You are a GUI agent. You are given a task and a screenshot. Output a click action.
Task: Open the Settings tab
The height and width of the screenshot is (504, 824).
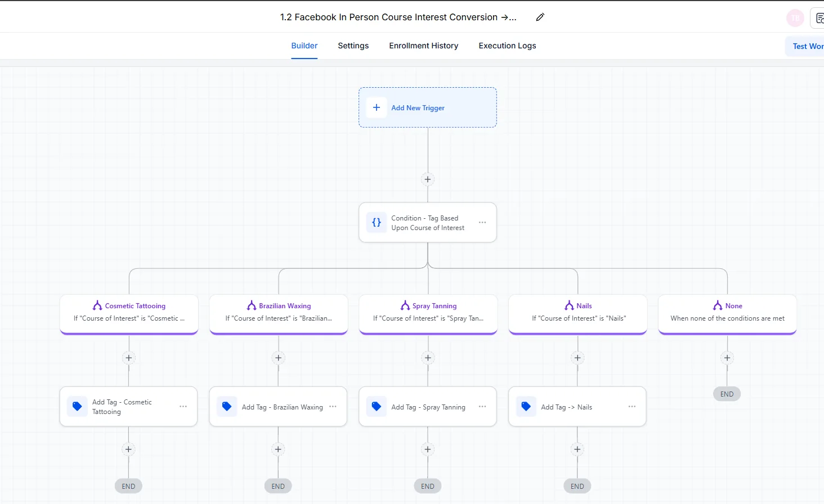tap(353, 46)
